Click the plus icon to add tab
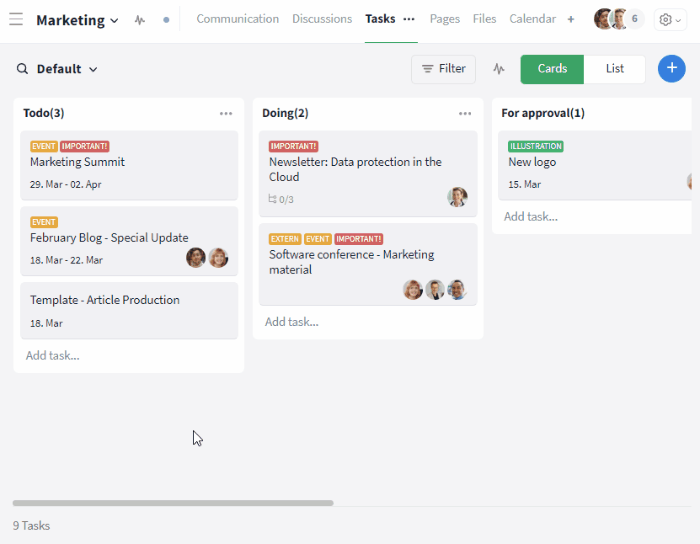This screenshot has width=700, height=544. tap(571, 19)
